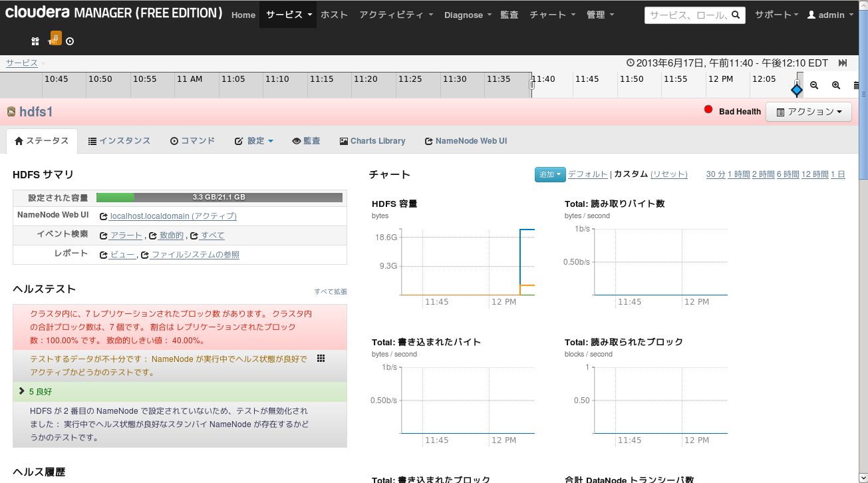
Task: Open the チャート dropdown in the top bar
Action: pos(553,15)
